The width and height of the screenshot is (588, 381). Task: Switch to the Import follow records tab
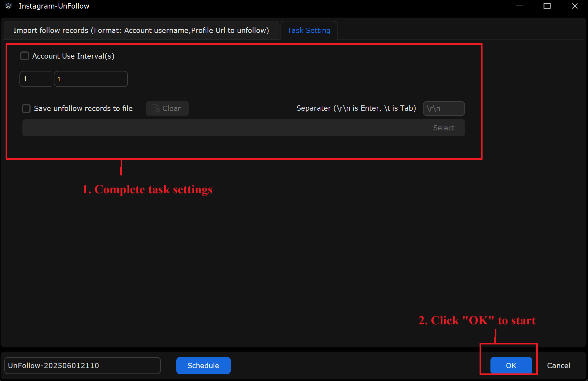pyautogui.click(x=141, y=30)
